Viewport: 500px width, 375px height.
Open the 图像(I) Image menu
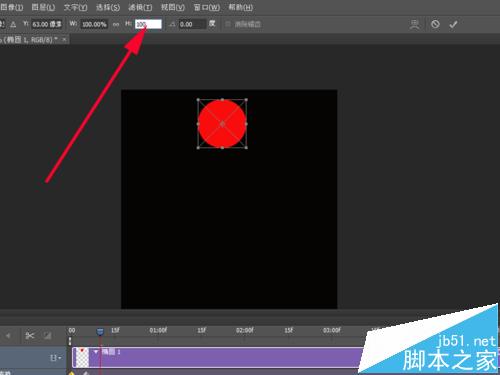click(12, 7)
